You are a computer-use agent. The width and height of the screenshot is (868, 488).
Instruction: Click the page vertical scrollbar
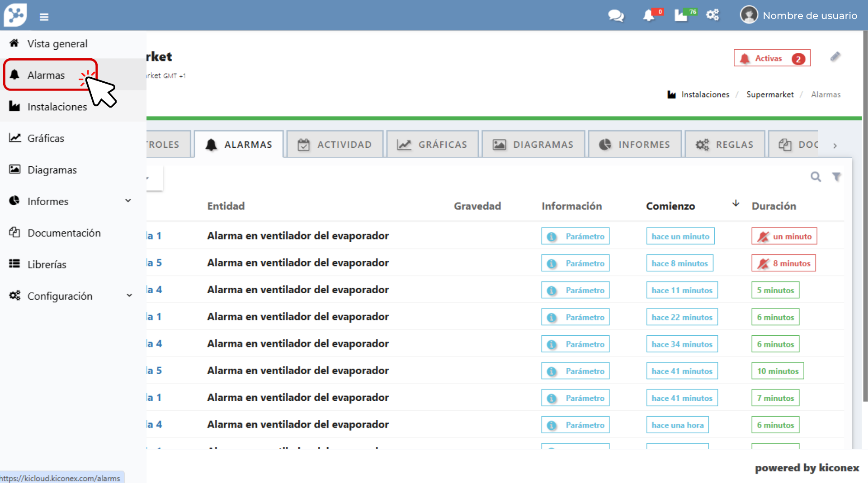click(865, 217)
